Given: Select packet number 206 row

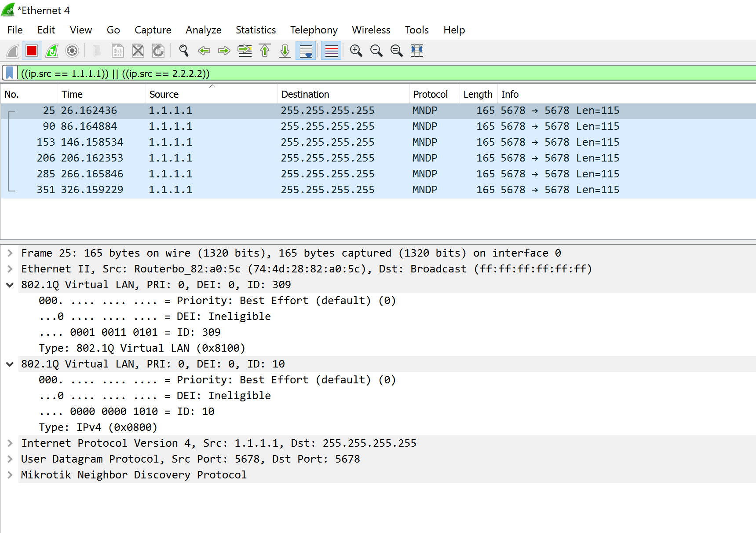Looking at the screenshot, I should pyautogui.click(x=378, y=158).
